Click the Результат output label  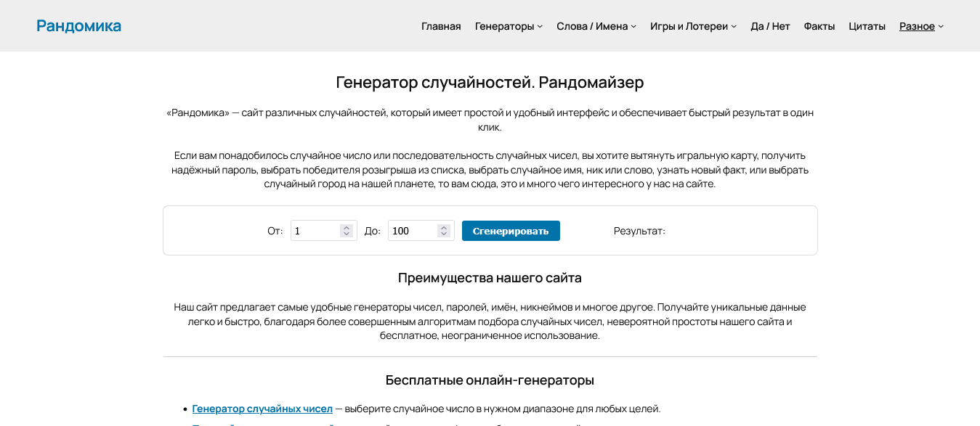[639, 231]
